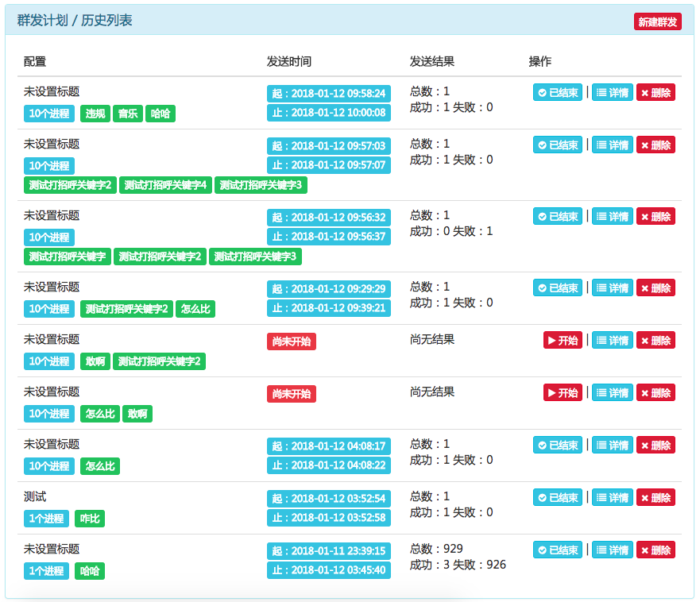Click the 起：2018-01-12 03:52:54 timestamp

tap(329, 499)
